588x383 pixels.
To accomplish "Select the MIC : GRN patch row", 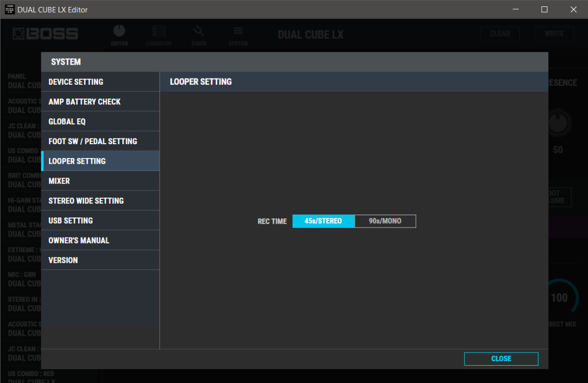I will pos(21,279).
